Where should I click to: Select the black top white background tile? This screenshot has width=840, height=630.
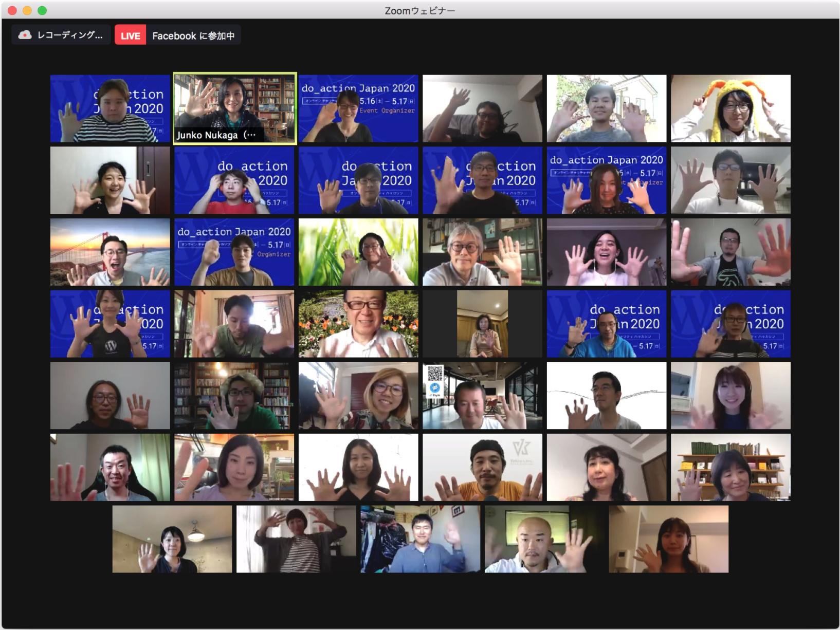point(358,467)
